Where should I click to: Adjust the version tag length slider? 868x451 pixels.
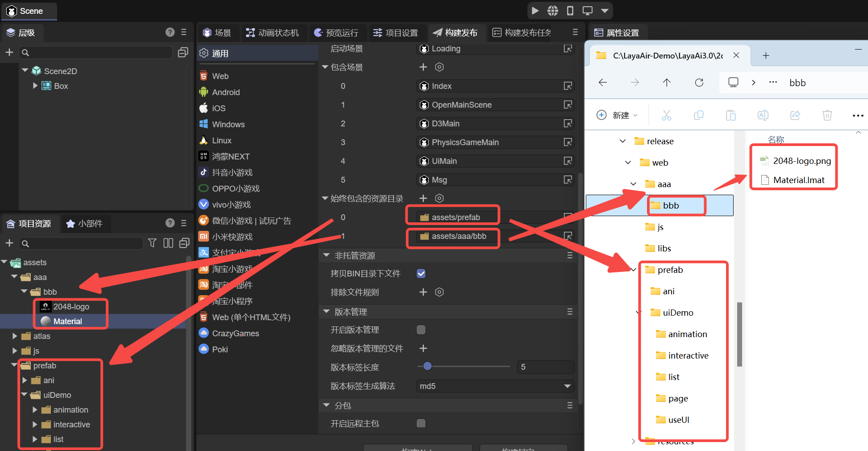[427, 367]
